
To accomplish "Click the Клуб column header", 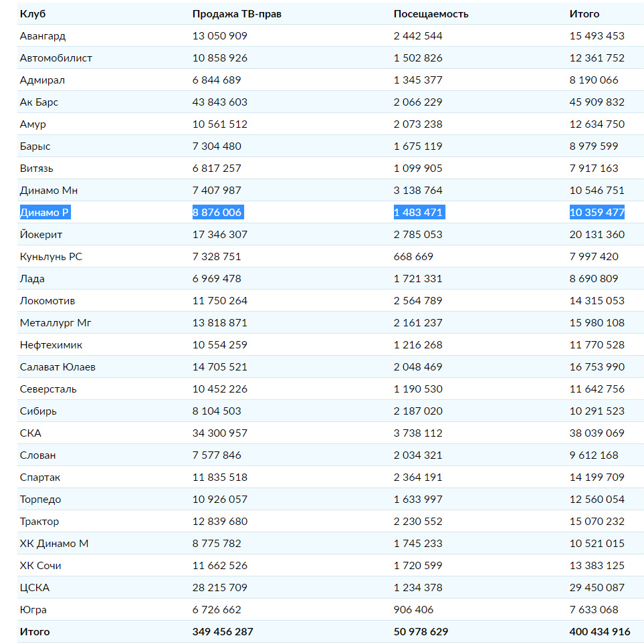I will point(33,14).
